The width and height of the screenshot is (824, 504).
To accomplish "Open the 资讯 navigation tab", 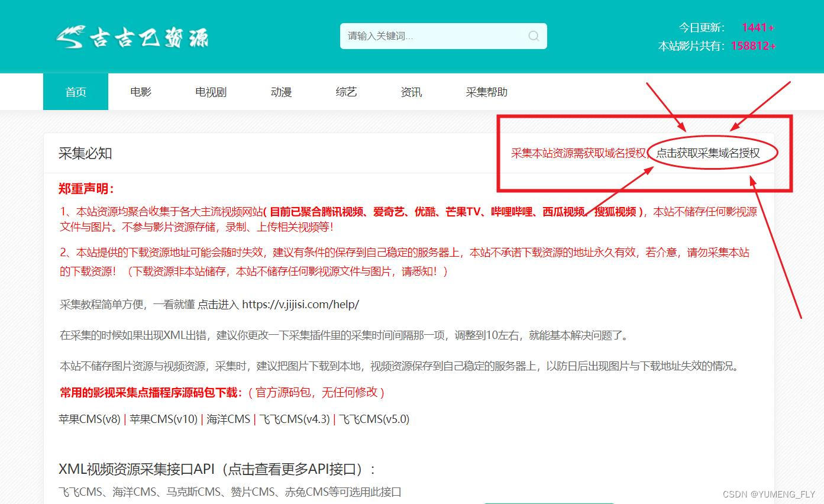I will click(x=411, y=92).
